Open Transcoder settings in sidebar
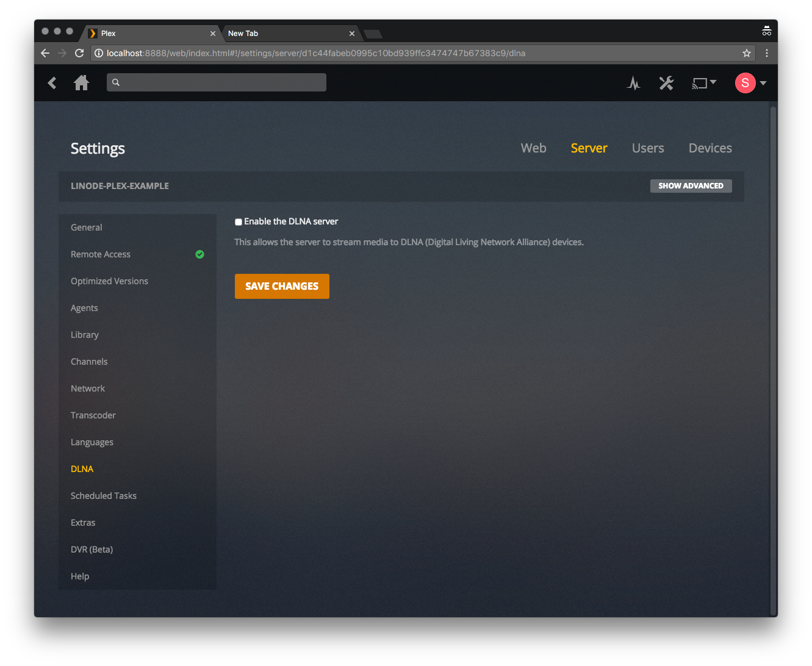 pyautogui.click(x=93, y=415)
